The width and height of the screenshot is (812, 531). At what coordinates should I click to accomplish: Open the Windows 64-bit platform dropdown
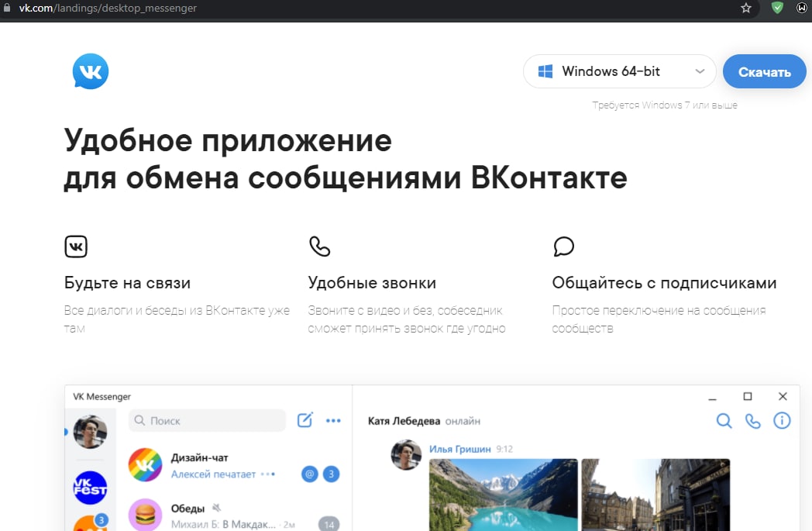[x=619, y=71]
